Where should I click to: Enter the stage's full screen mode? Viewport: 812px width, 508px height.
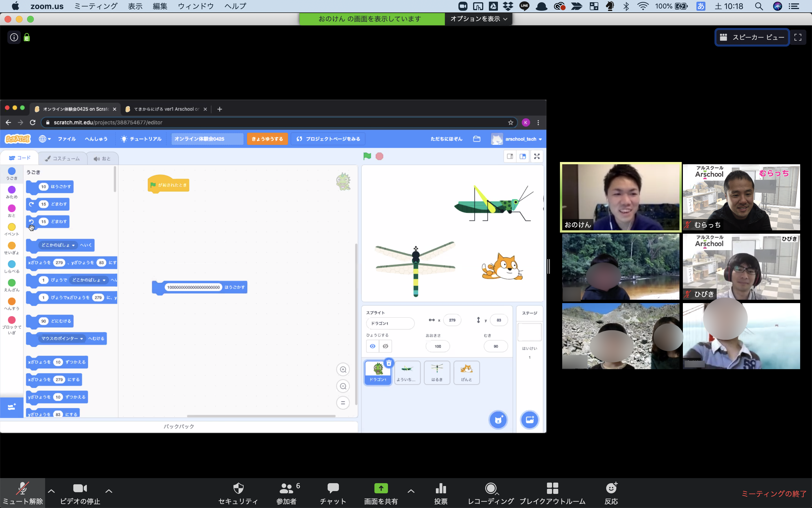[537, 156]
